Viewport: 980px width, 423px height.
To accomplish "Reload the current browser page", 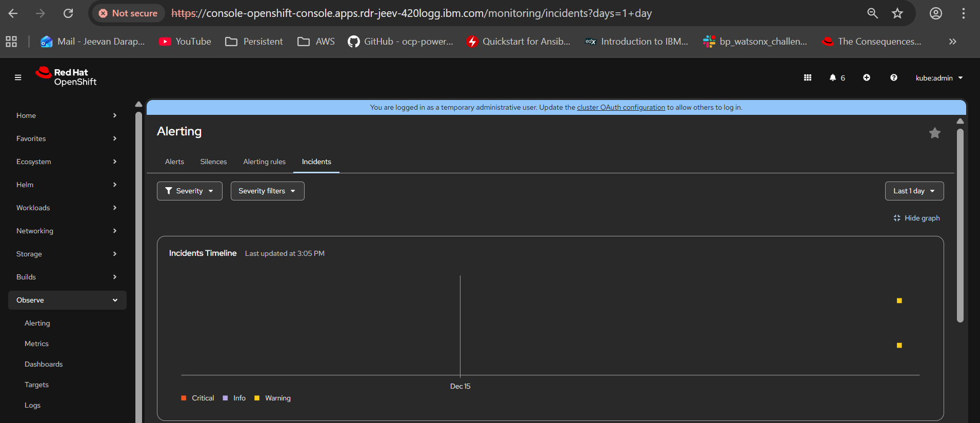I will click(68, 13).
